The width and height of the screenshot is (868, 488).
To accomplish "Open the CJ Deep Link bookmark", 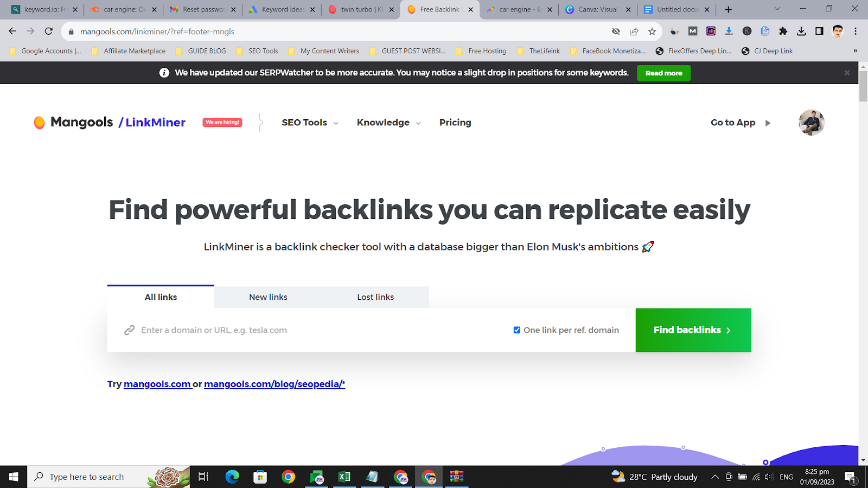I will (x=767, y=51).
